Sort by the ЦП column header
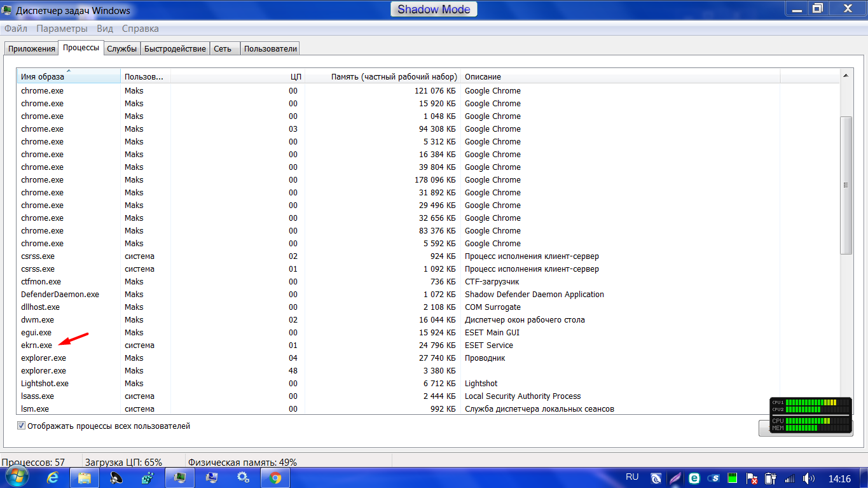868x488 pixels. (x=238, y=76)
